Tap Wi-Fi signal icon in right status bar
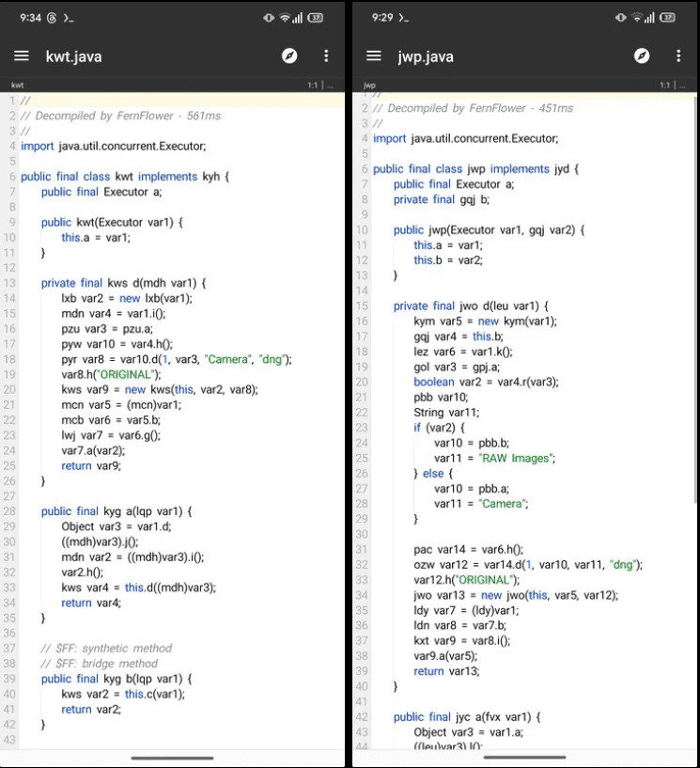Image resolution: width=700 pixels, height=768 pixels. click(x=637, y=18)
